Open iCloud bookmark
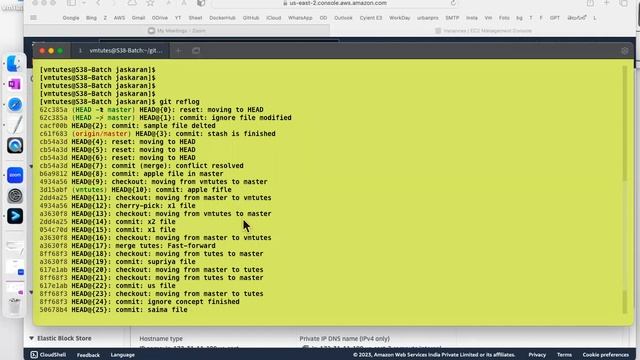The image size is (640, 360). pyautogui.click(x=273, y=18)
